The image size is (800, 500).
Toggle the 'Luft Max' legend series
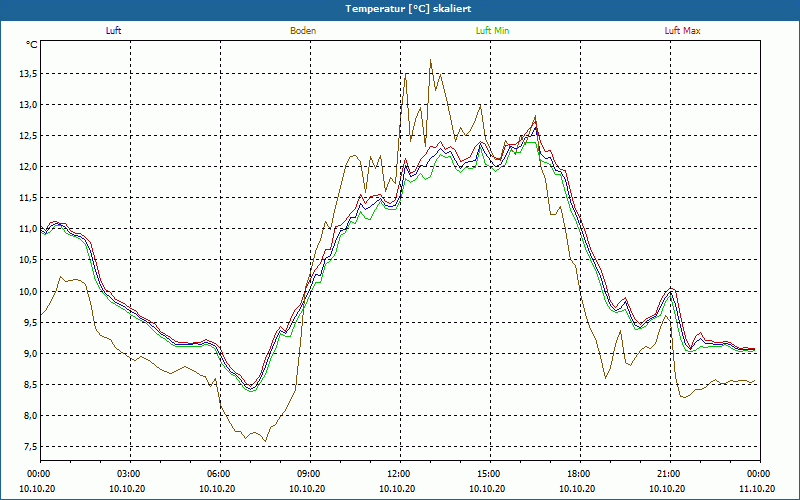(683, 31)
